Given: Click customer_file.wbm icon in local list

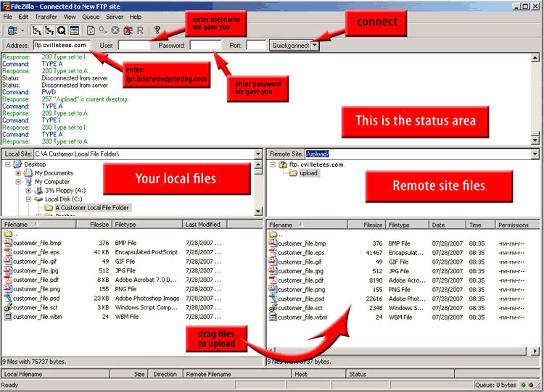Looking at the screenshot, I should pos(8,316).
